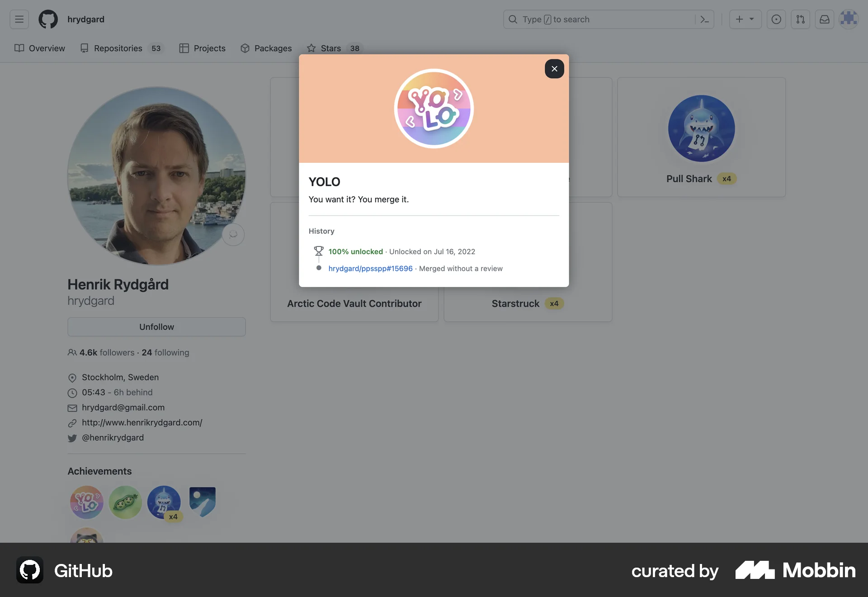Screen dimensions: 868x597
Task: Switch to the Stars tab
Action: pyautogui.click(x=330, y=48)
